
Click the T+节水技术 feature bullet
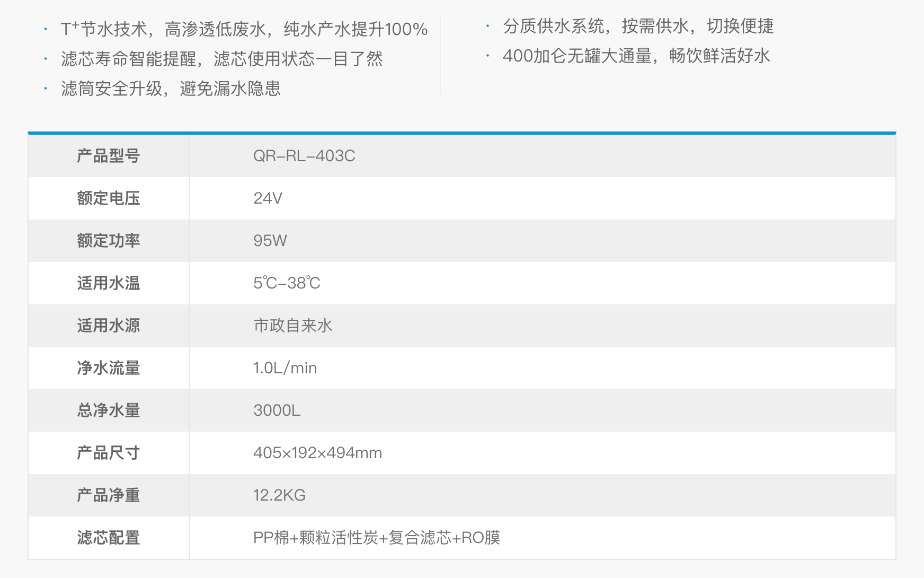[x=244, y=29]
